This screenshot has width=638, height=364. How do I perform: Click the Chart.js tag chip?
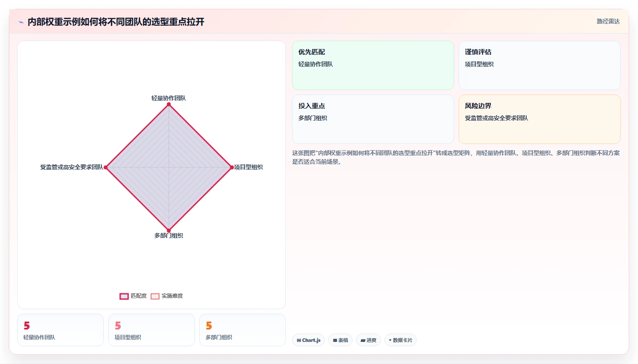coord(308,340)
